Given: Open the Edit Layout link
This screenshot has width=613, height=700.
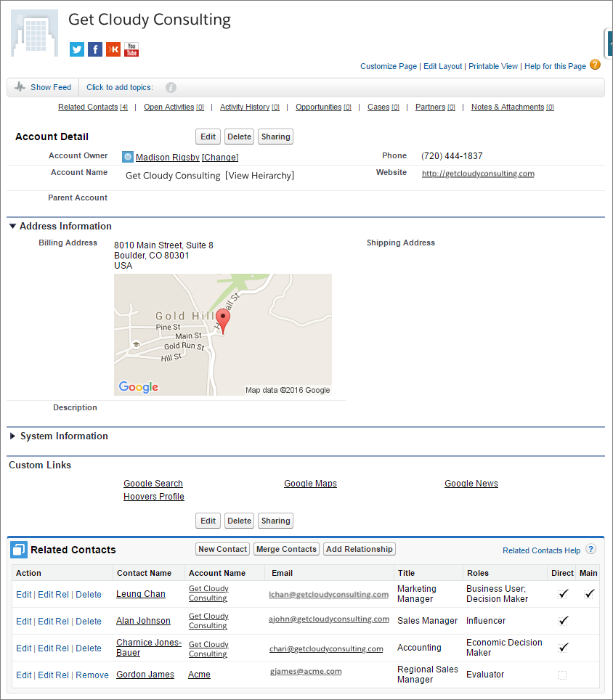Looking at the screenshot, I should pos(442,66).
